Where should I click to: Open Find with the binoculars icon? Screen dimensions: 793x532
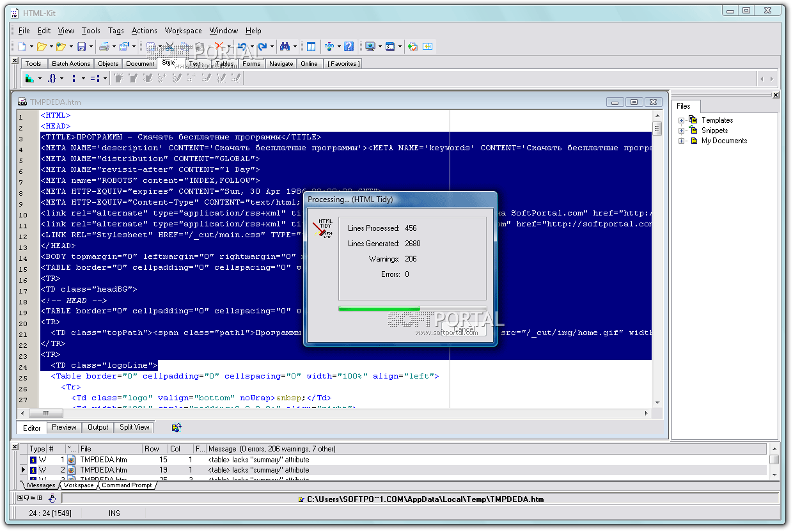coord(285,47)
